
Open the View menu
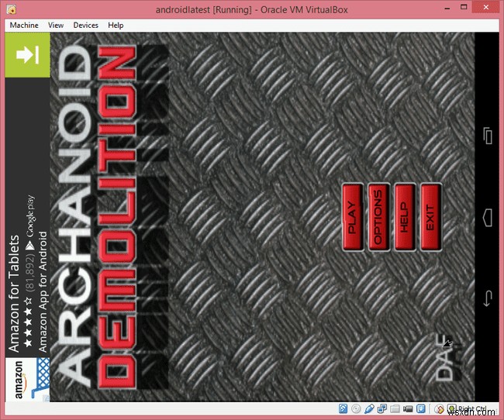click(x=56, y=25)
